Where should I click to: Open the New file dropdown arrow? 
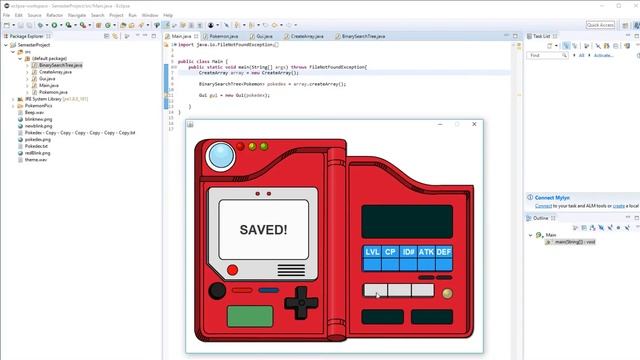click(x=13, y=25)
